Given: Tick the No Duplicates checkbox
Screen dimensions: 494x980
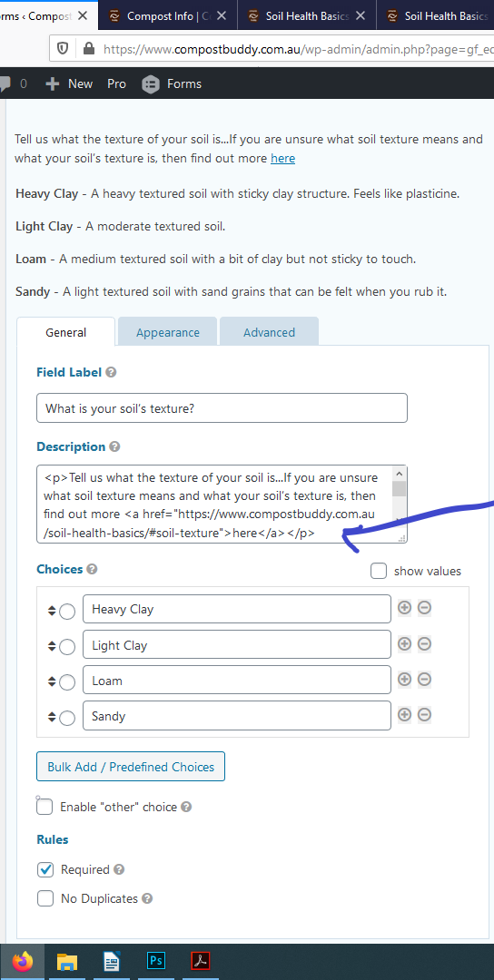Looking at the screenshot, I should [x=45, y=898].
